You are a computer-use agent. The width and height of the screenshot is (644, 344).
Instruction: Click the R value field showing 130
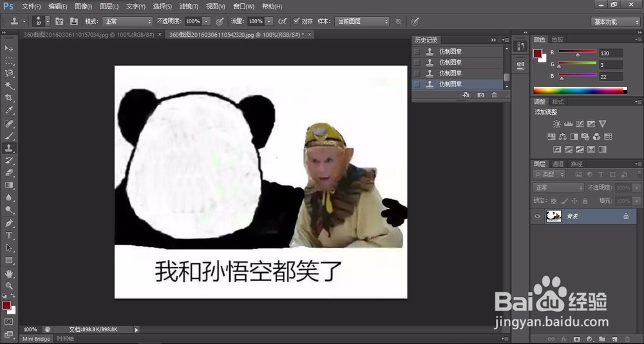[611, 53]
